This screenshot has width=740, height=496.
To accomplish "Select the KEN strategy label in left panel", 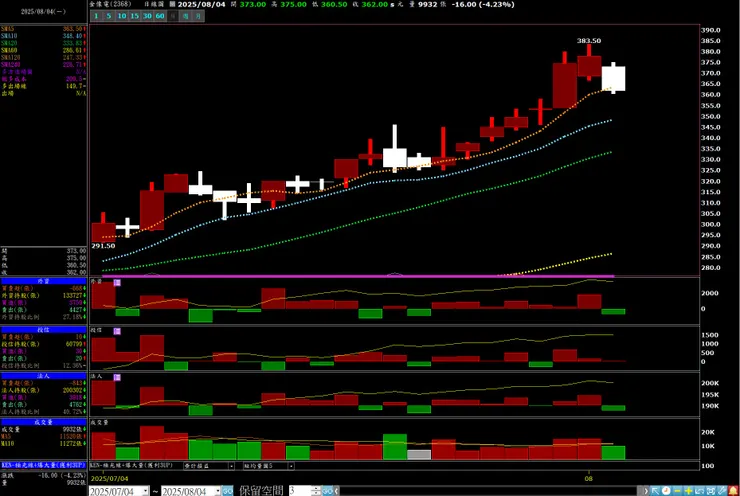I will pos(43,465).
